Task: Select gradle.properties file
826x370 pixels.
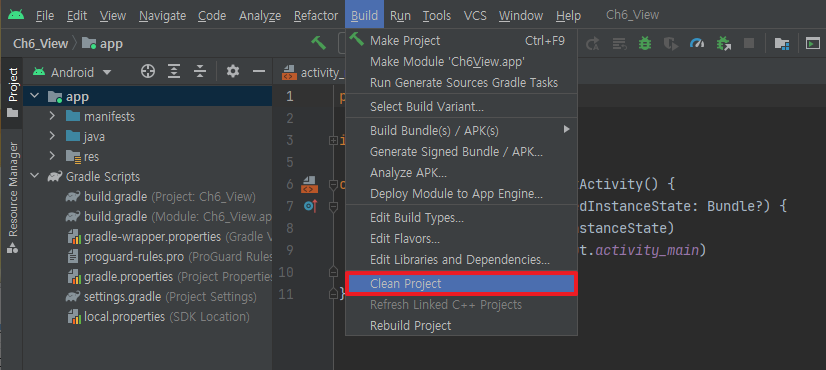Action: (x=170, y=277)
